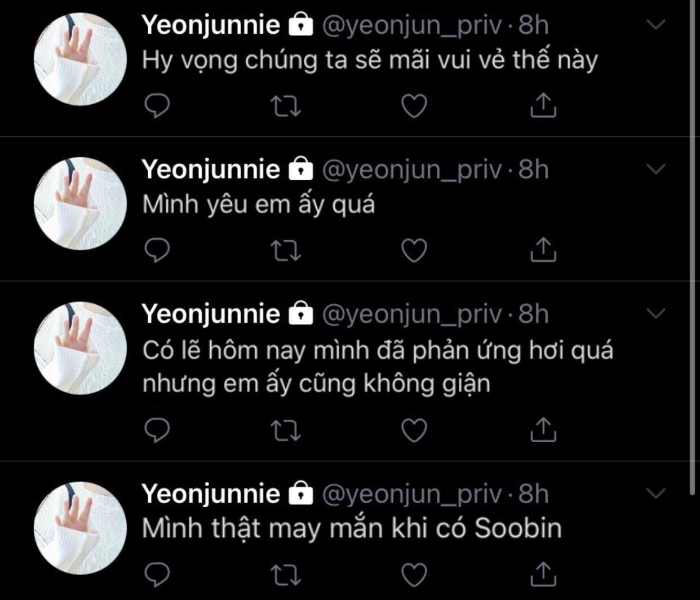Image resolution: width=700 pixels, height=600 pixels.
Task: Reply to the "Hy vọng chúng ta" tweet
Action: [157, 105]
